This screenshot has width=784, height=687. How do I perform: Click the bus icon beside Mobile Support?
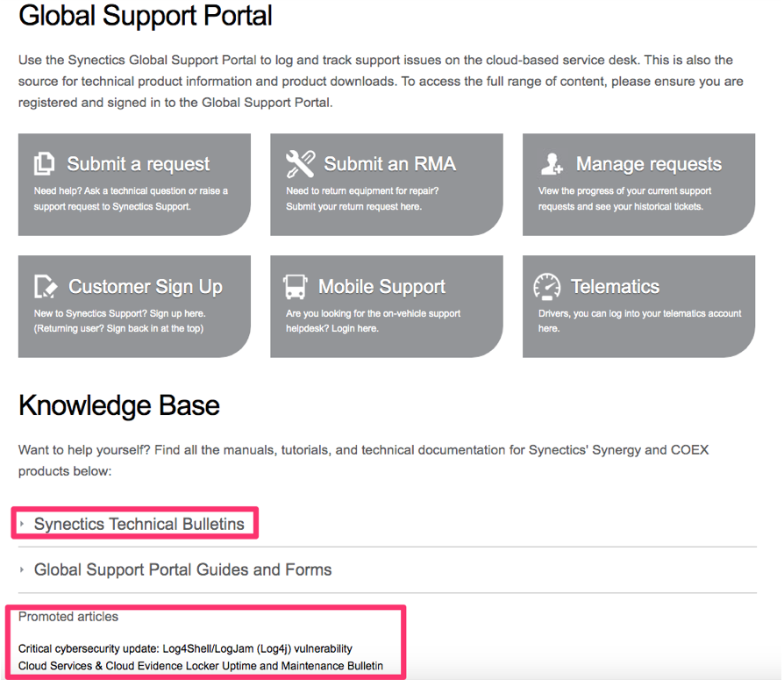[295, 286]
